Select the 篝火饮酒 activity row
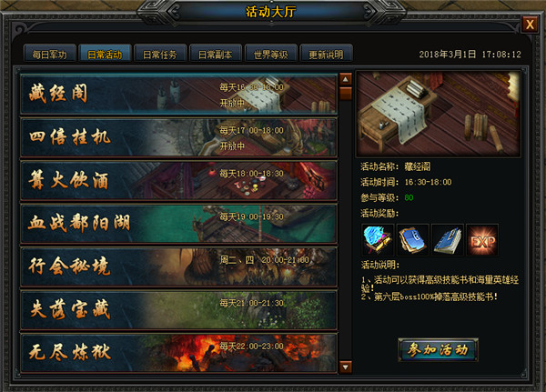The width and height of the screenshot is (546, 392). pos(178,180)
